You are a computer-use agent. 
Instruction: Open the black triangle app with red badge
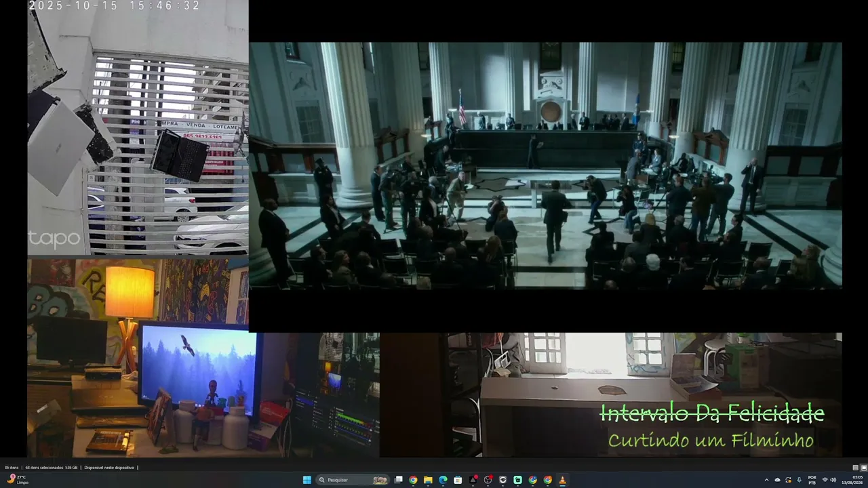point(473,480)
